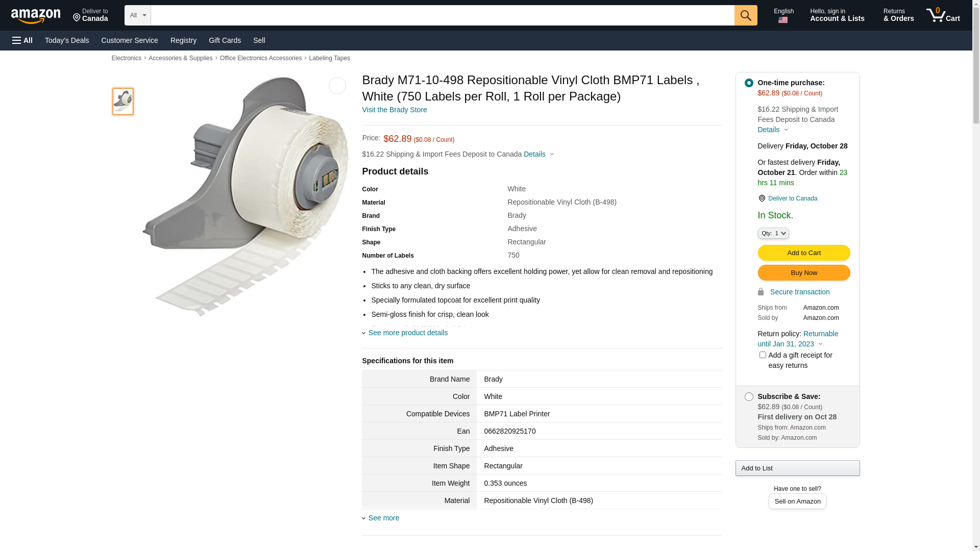The height and width of the screenshot is (551, 980).
Task: Open Gift Cards navigation item
Action: click(225, 40)
